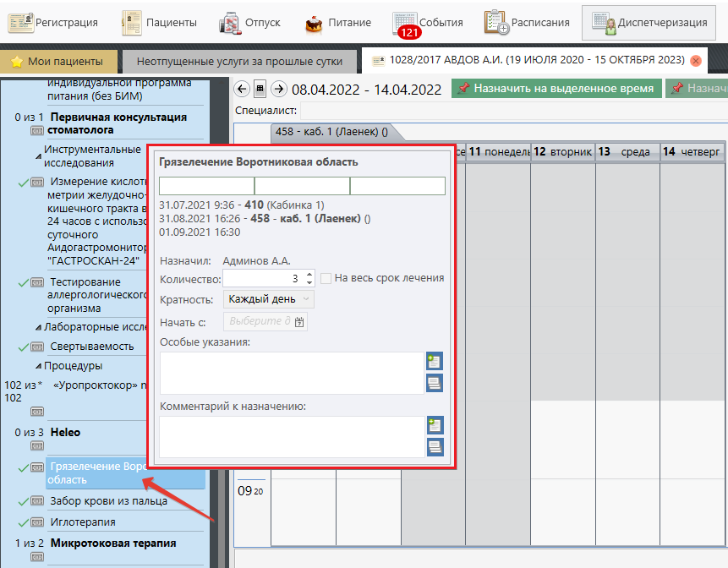Click the Особые указания text field
The image size is (728, 568).
291,373
